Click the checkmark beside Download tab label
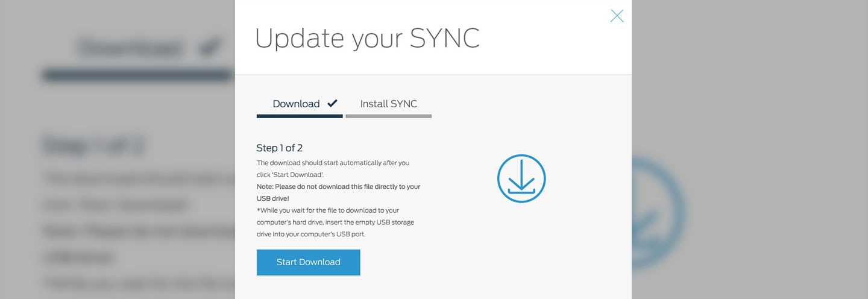The image size is (868, 299). [x=332, y=103]
